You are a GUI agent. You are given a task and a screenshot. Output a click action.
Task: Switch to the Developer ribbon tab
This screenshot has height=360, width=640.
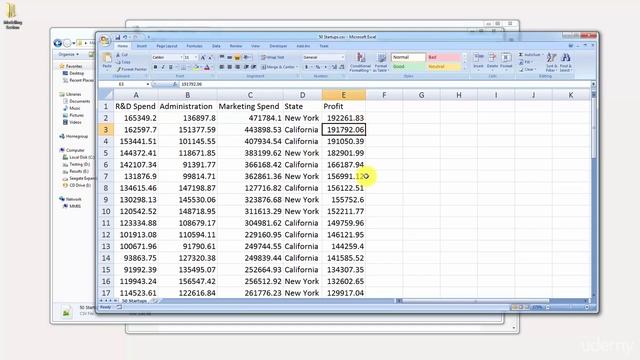click(x=278, y=46)
